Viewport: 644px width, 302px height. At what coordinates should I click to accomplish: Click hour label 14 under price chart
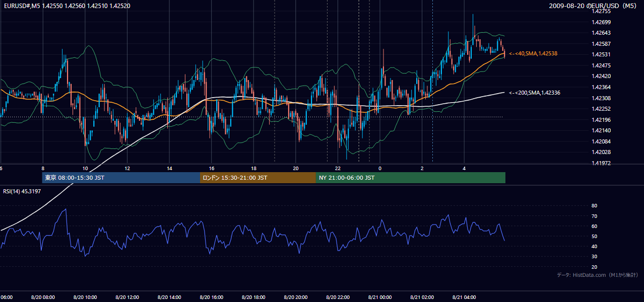[169, 168]
